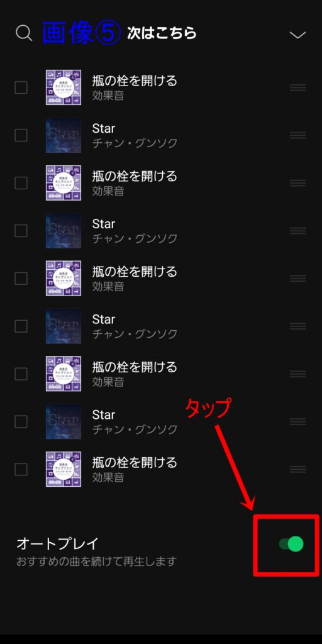Check the first 瓶の栓を開ける checkbox
Viewport: 322px width, 644px height.
point(21,87)
